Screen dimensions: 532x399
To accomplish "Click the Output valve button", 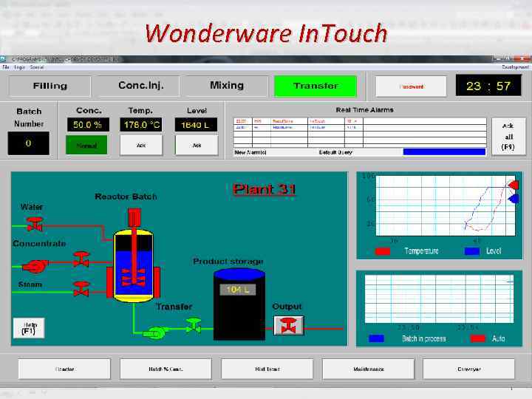I will click(x=288, y=325).
